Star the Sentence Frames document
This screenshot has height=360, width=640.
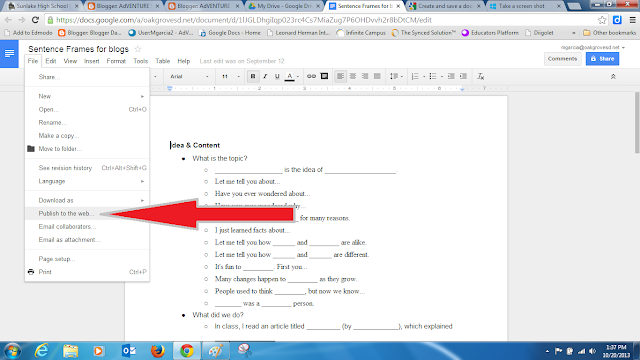click(138, 49)
